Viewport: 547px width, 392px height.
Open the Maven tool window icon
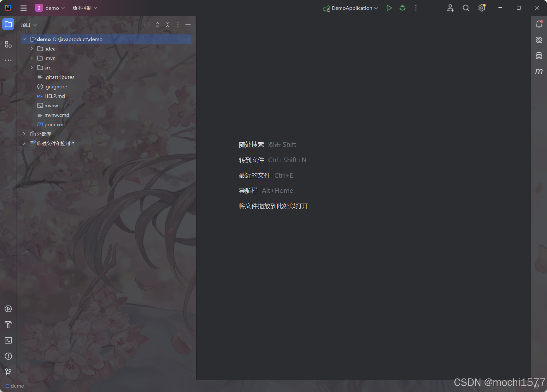point(539,71)
